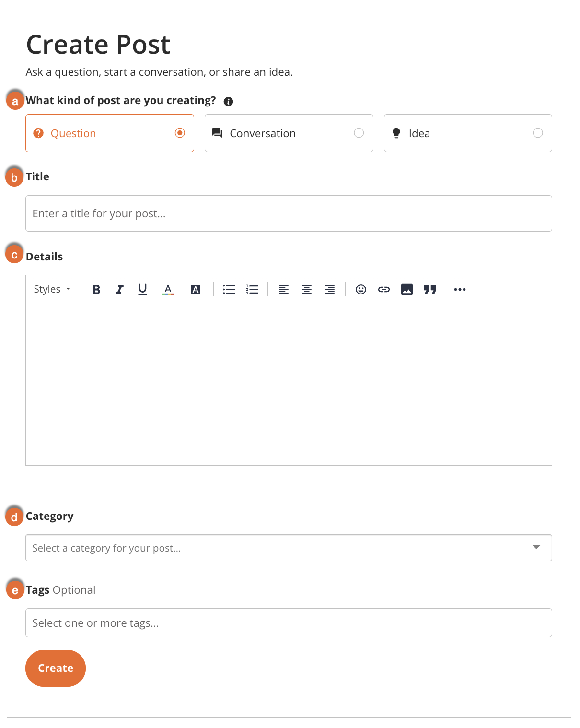Expand the Category dropdown
This screenshot has height=728, width=580.
[289, 548]
